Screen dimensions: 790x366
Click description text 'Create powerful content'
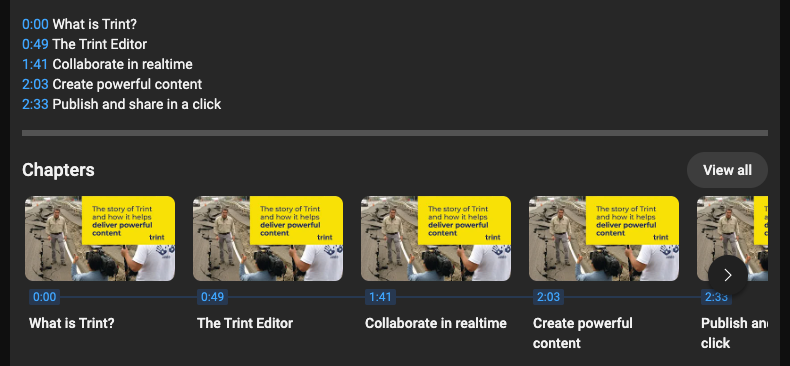tap(127, 84)
